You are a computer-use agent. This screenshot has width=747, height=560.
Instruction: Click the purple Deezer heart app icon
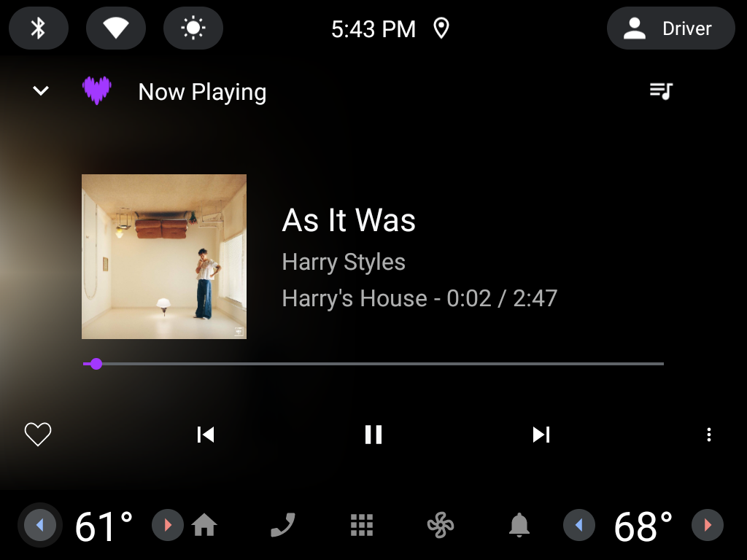click(97, 90)
